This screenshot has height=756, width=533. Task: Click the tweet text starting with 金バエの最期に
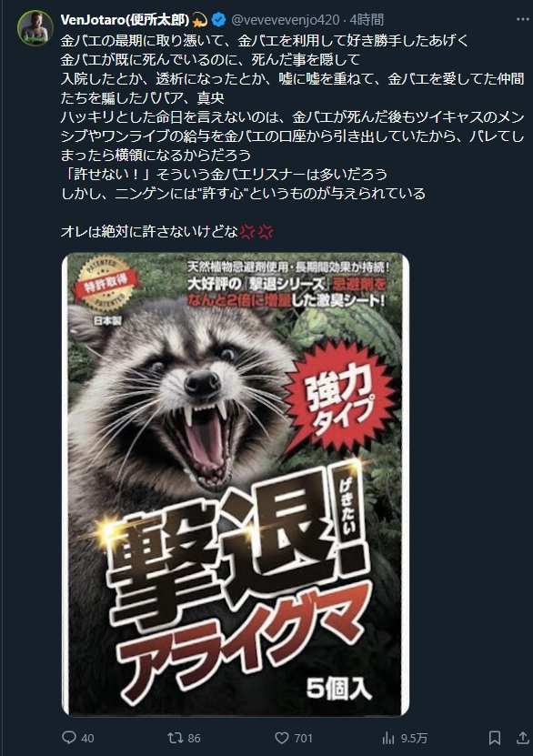(293, 116)
